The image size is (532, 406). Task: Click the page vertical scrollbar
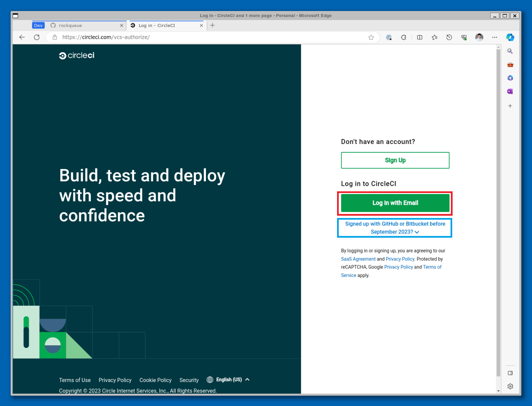(499, 213)
